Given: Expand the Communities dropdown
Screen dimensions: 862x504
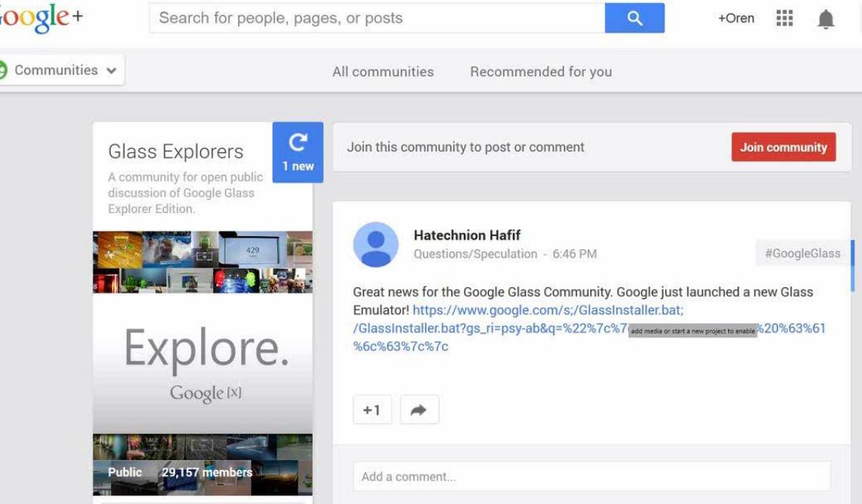Looking at the screenshot, I should (x=62, y=69).
